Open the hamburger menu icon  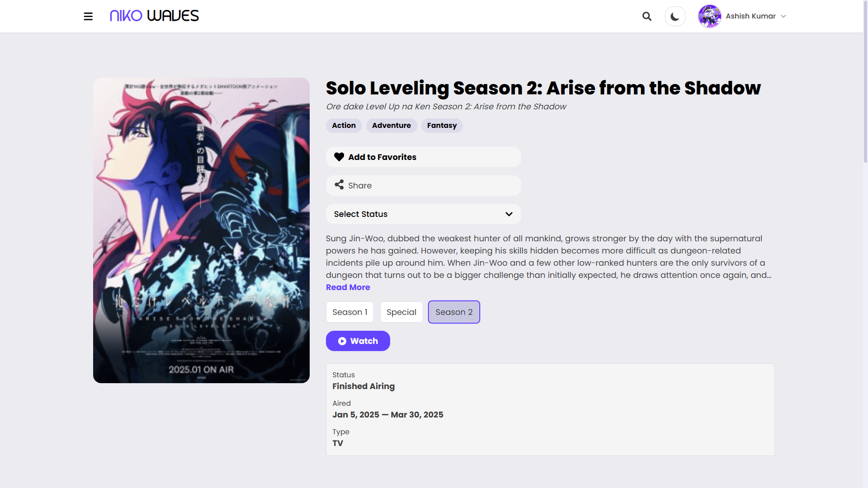click(88, 16)
